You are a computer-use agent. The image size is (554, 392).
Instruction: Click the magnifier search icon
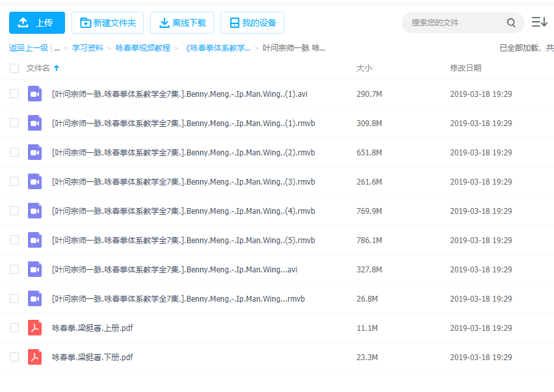click(x=511, y=23)
